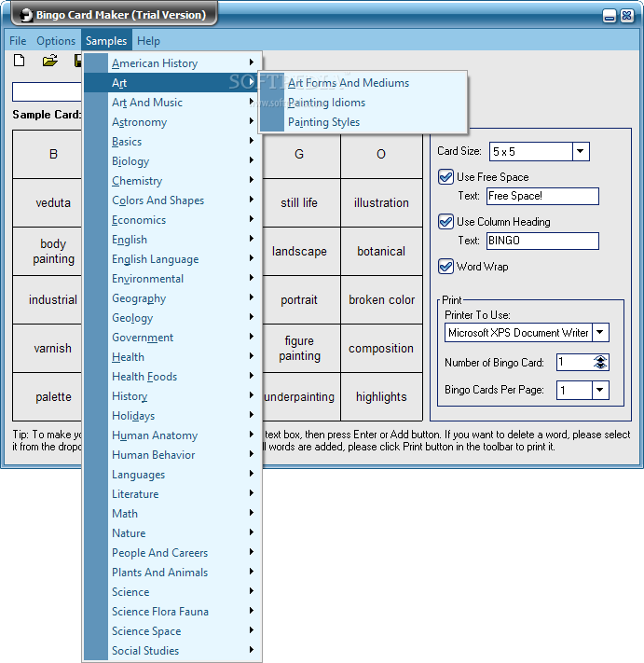
Task: Minimize the Bingo Card Maker window
Action: coord(609,16)
